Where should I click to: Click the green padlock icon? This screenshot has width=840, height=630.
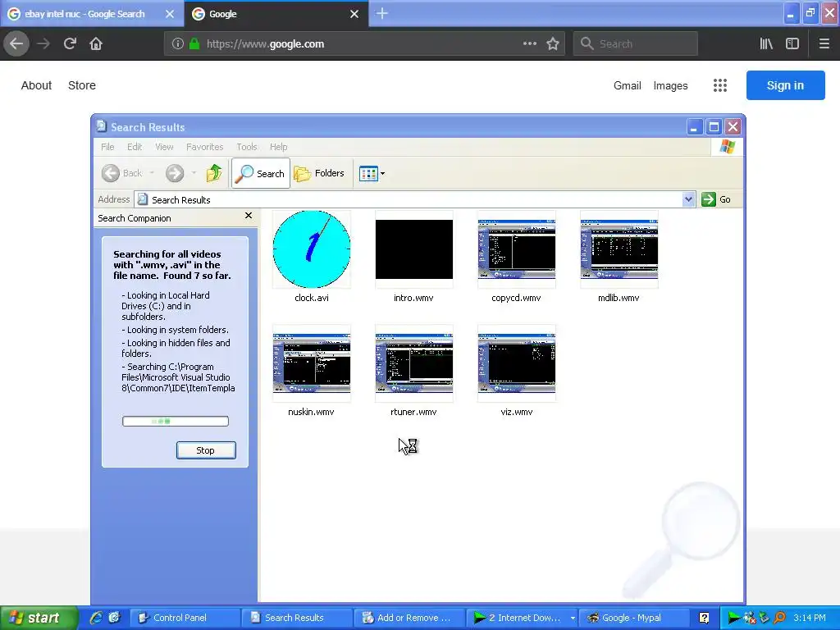click(x=194, y=44)
